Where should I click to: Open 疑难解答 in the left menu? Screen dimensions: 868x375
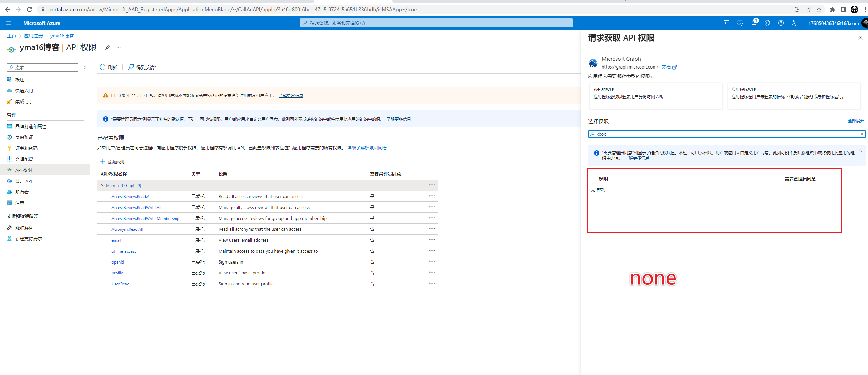click(24, 228)
